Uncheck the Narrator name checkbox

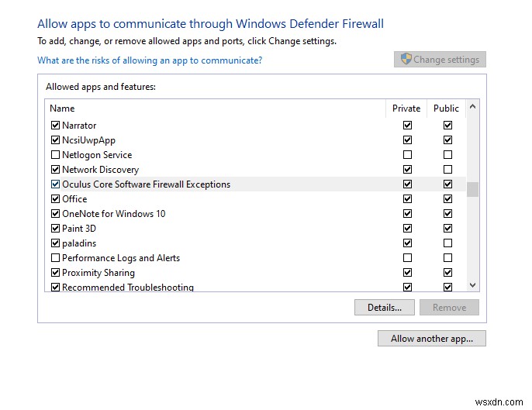coord(55,125)
